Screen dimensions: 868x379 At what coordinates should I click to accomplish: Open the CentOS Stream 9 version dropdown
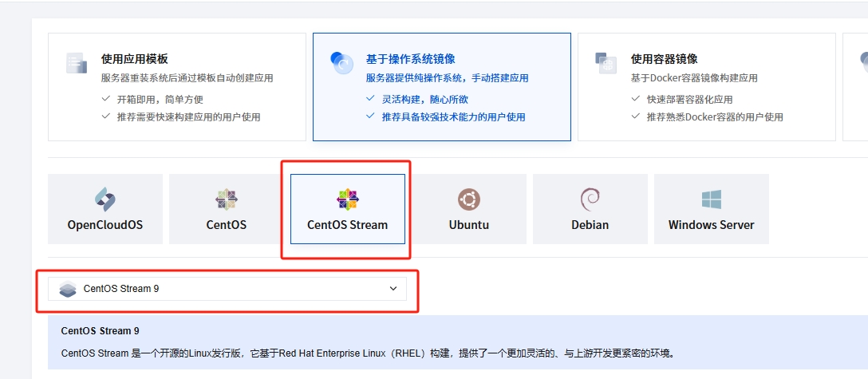[x=227, y=289]
